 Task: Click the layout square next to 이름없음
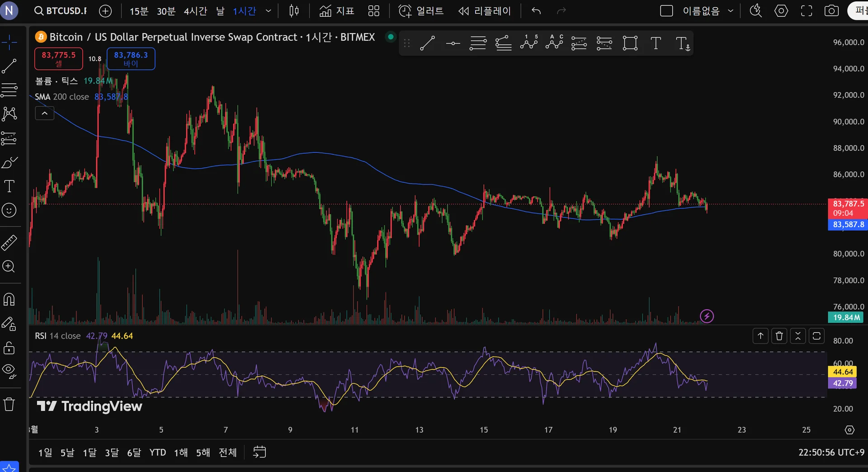[666, 11]
